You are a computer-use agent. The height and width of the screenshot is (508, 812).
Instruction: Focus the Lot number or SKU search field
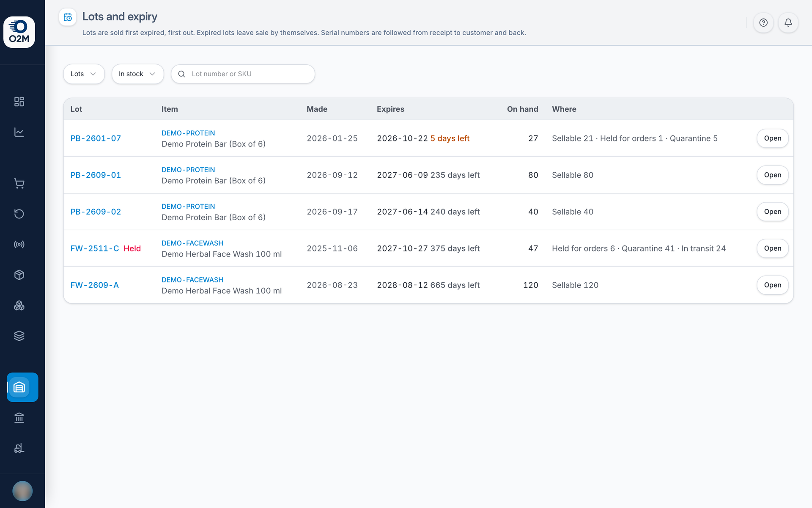[x=243, y=74]
